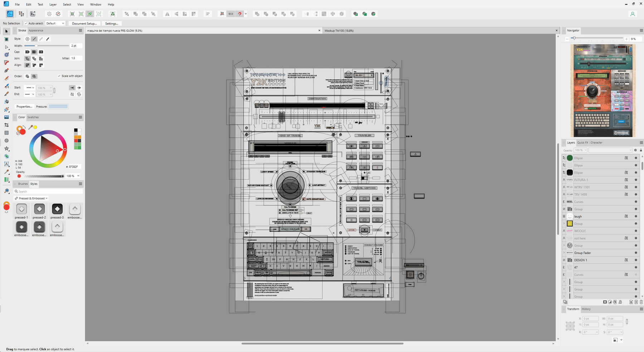The height and width of the screenshot is (352, 644).
Task: Open the Layers panel FX icon at bottom
Action: coord(615,302)
